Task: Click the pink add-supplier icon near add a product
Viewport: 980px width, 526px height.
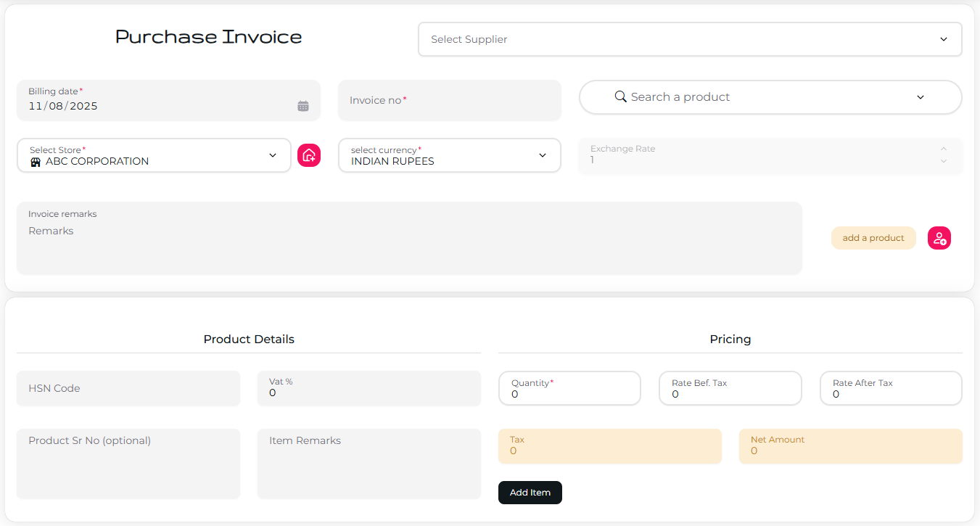Action: pyautogui.click(x=939, y=237)
